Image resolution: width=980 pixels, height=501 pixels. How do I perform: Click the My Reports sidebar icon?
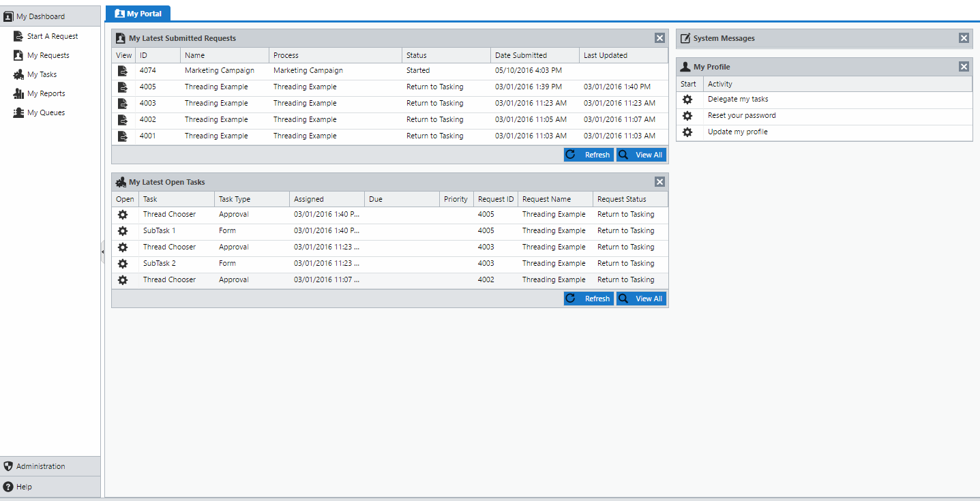pos(18,93)
